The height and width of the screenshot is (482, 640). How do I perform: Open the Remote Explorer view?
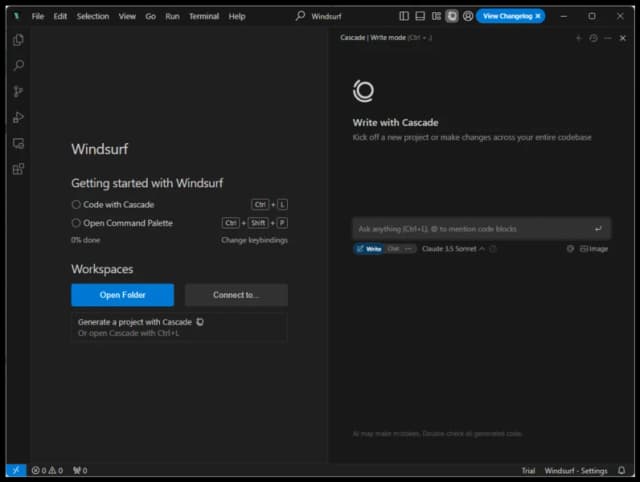(18, 143)
